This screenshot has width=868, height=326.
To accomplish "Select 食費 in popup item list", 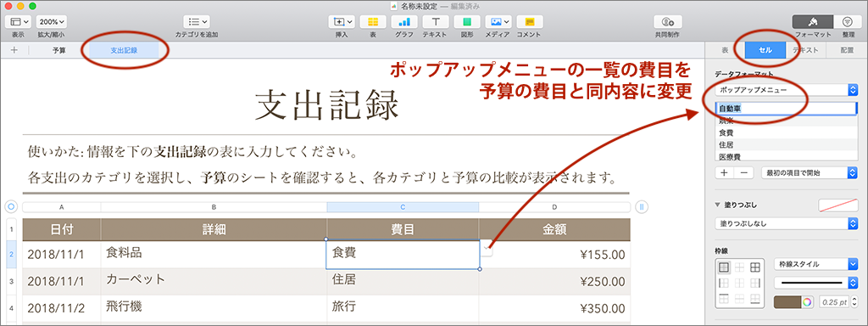I will pyautogui.click(x=786, y=132).
